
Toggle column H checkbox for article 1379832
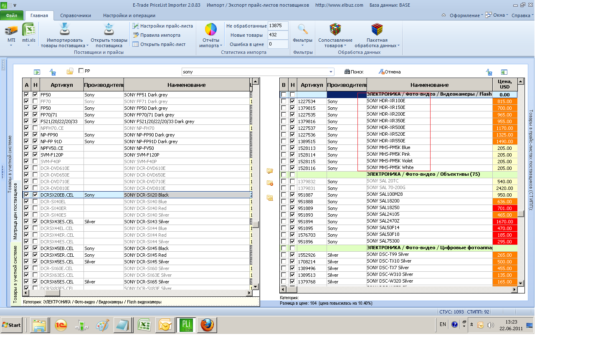pos(292,182)
